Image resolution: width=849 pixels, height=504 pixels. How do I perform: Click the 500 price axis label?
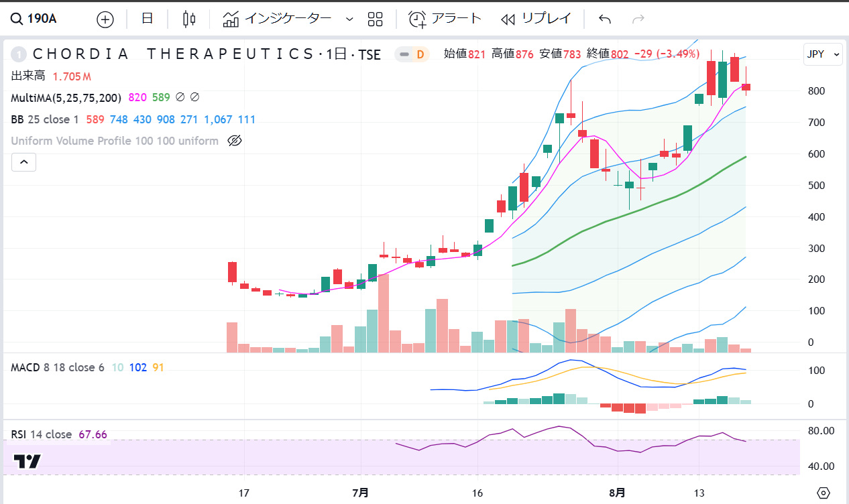(817, 186)
